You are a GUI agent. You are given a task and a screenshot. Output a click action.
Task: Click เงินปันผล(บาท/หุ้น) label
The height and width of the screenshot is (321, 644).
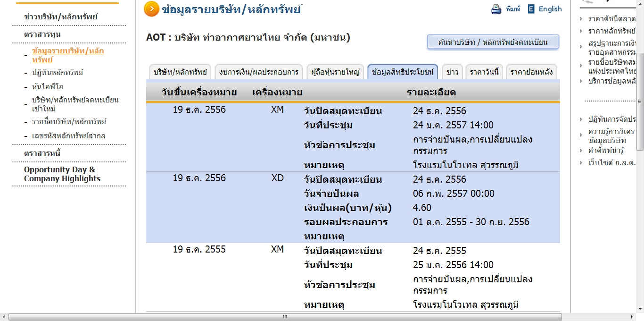[x=348, y=208]
